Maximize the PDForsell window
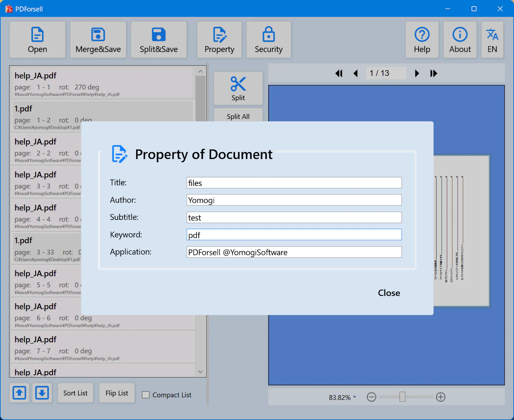 [474, 9]
